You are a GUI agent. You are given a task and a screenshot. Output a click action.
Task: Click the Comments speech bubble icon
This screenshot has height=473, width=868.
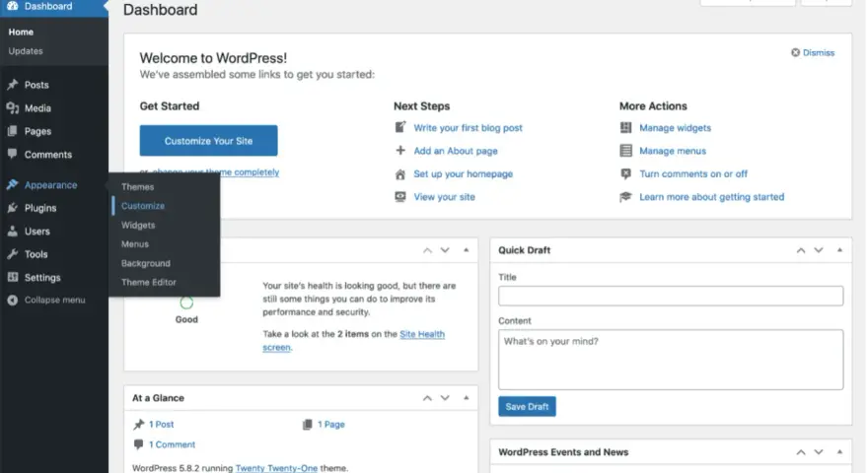12,154
